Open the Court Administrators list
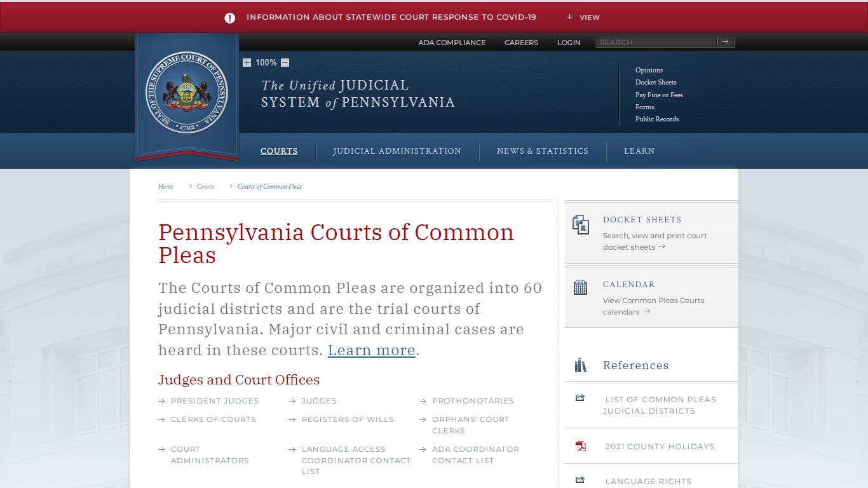 [210, 455]
